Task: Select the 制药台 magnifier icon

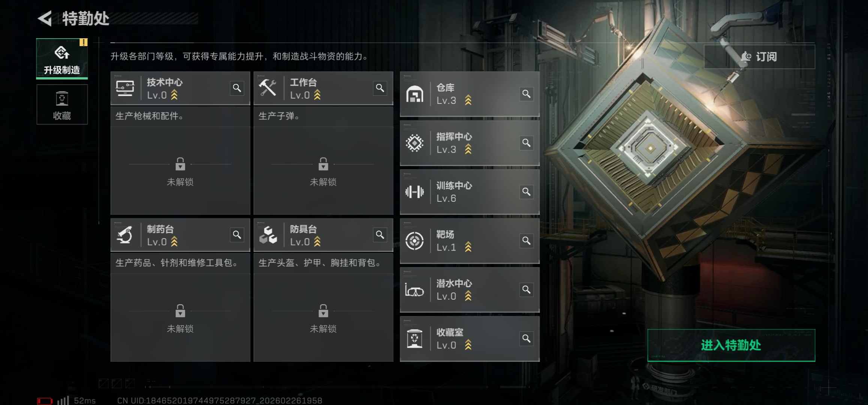Action: pos(237,235)
